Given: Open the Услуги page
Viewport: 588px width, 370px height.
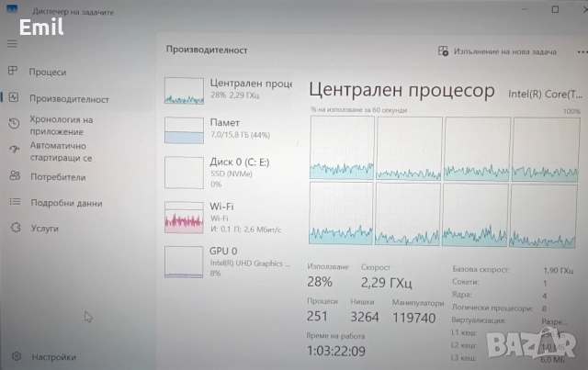Looking at the screenshot, I should pyautogui.click(x=45, y=228).
